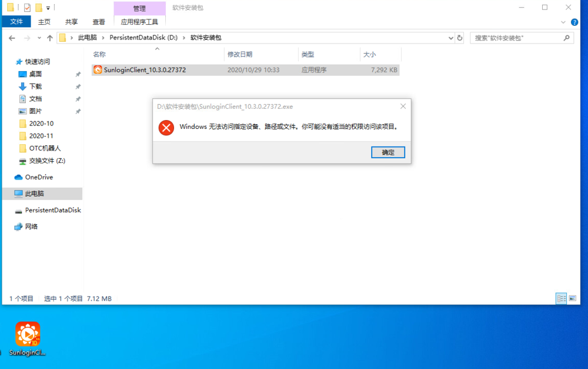This screenshot has height=369, width=588.
Task: Select 快速访问 in navigation pane
Action: tap(38, 62)
